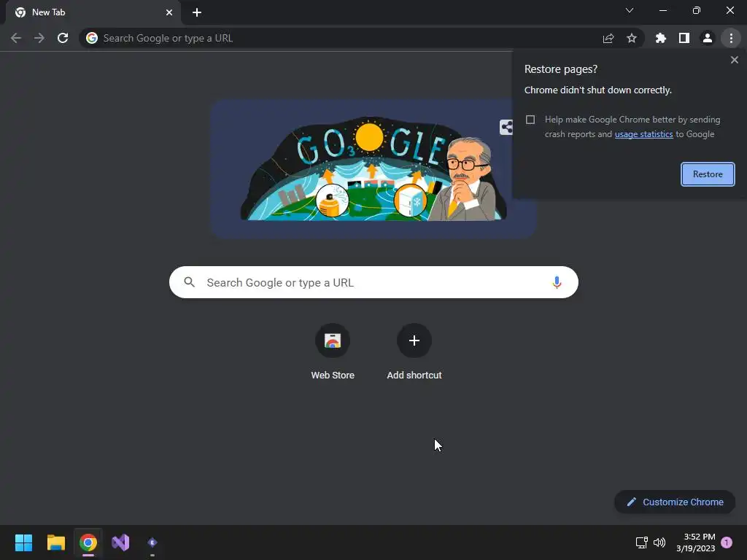Click the magnifier icon in search box

point(190,282)
